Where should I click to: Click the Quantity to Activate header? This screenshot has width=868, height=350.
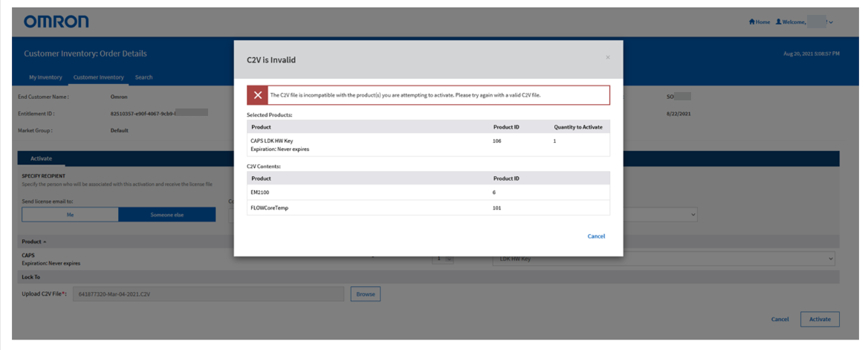578,127
